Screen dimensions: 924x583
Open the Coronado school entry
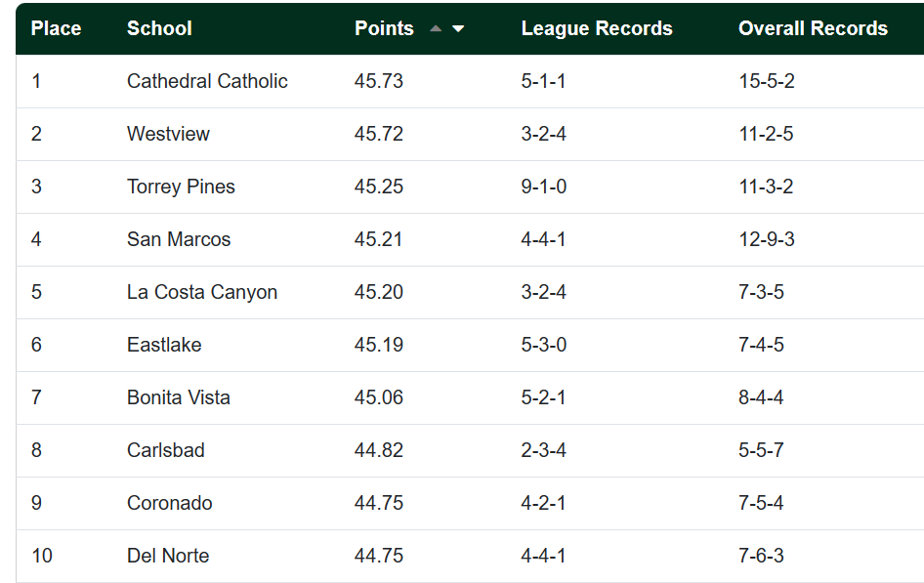pos(169,503)
